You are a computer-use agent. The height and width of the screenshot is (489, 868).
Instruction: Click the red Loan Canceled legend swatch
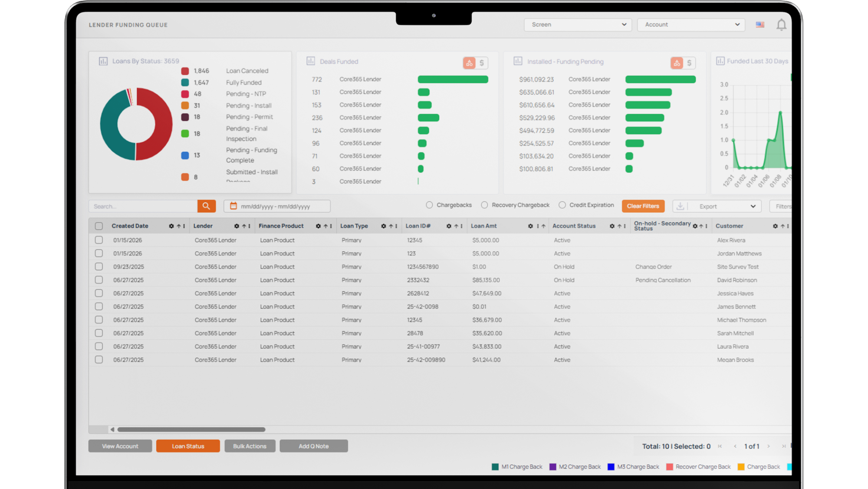(185, 71)
